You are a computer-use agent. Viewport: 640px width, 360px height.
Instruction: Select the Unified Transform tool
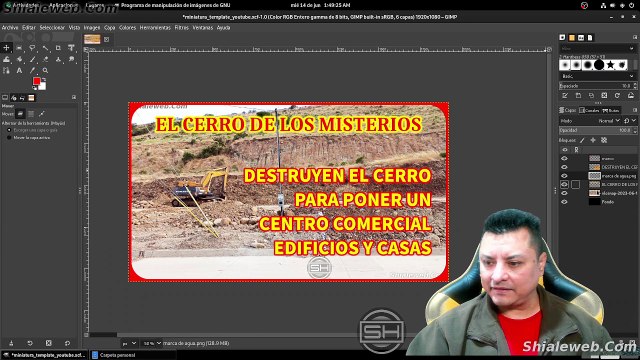tap(71, 48)
